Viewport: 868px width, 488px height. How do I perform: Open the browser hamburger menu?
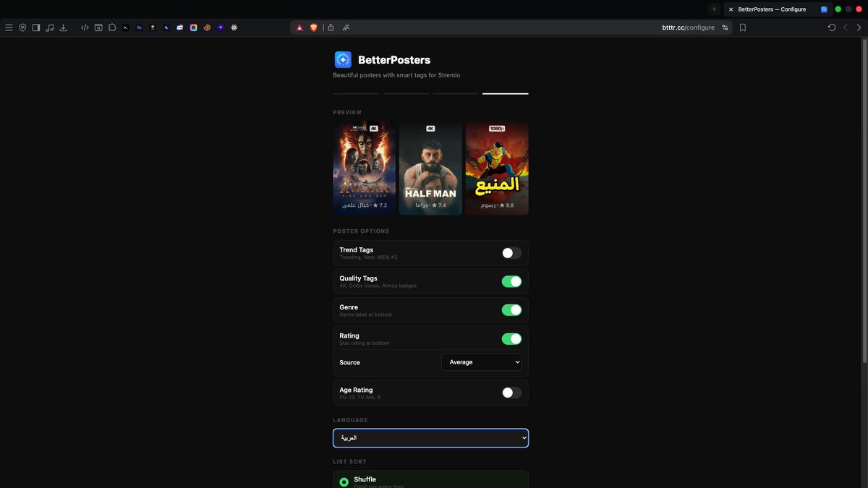click(x=9, y=27)
